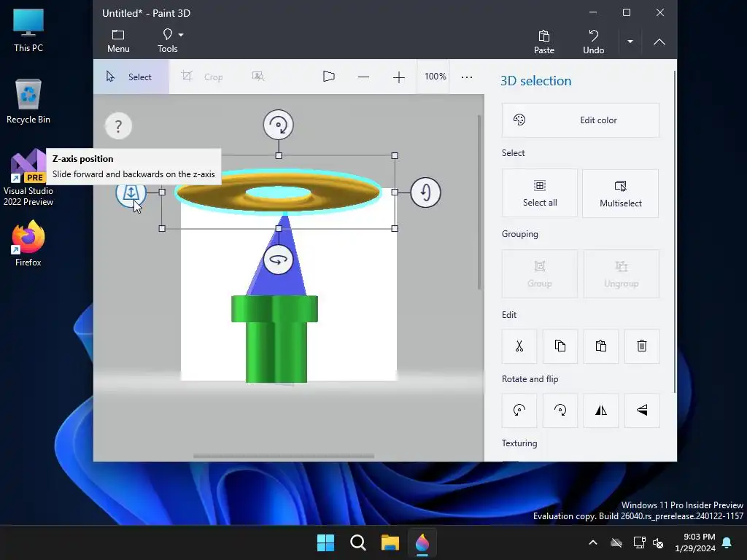Open the Windows Start menu
The width and height of the screenshot is (747, 560).
click(x=326, y=542)
